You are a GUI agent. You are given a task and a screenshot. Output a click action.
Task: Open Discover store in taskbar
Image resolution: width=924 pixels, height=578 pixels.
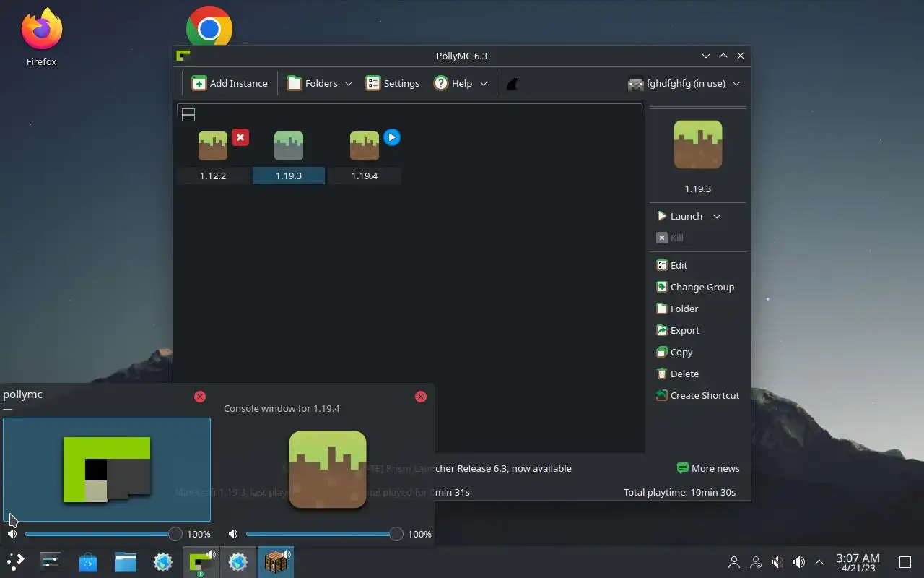tap(88, 561)
